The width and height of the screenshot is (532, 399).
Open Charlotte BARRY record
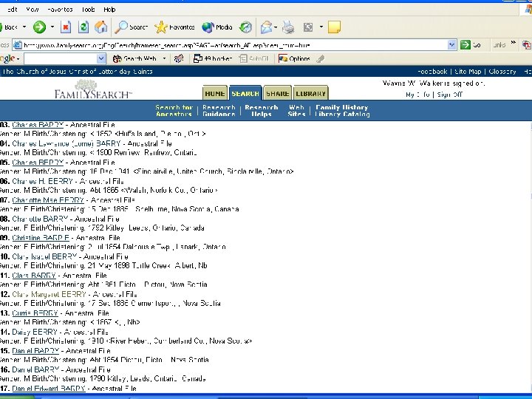[40, 219]
